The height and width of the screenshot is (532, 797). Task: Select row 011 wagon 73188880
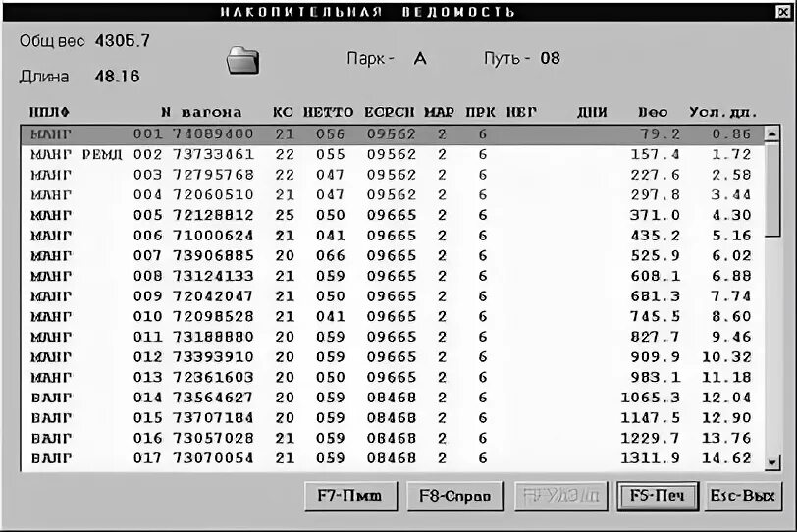coord(393,337)
